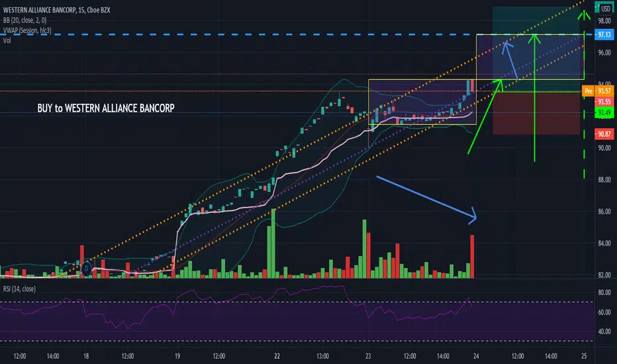
Task: Click the 98.00 price axis value
Action: click(x=604, y=21)
